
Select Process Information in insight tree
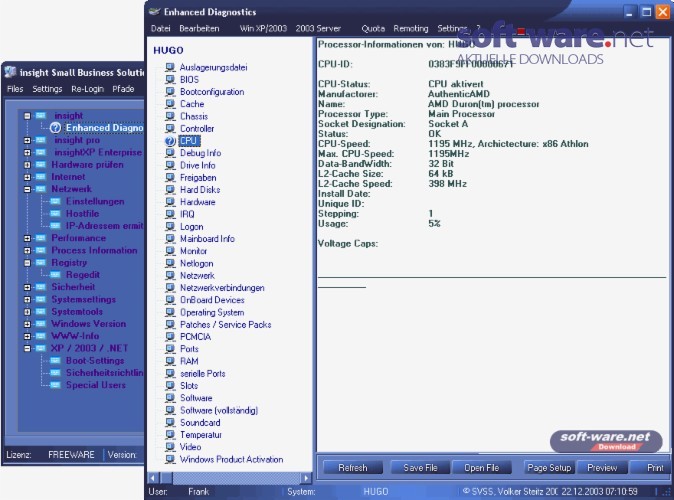94,250
